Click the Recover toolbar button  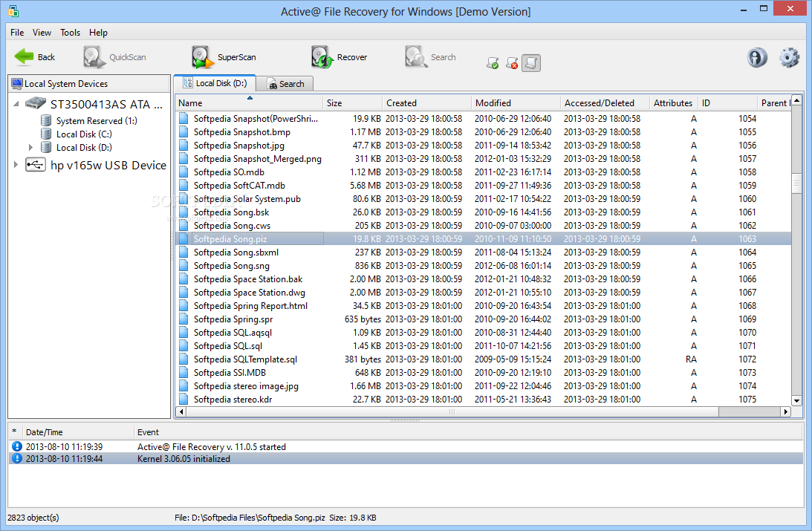(x=339, y=57)
